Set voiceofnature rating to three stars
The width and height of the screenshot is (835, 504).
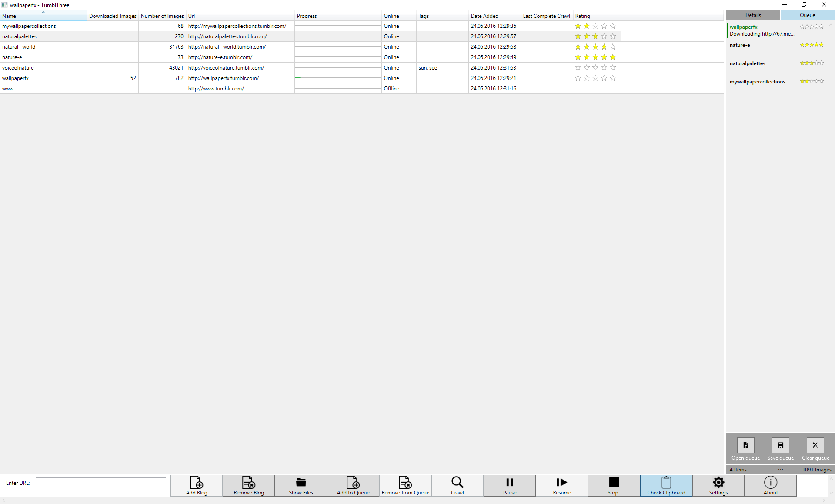[x=595, y=68]
